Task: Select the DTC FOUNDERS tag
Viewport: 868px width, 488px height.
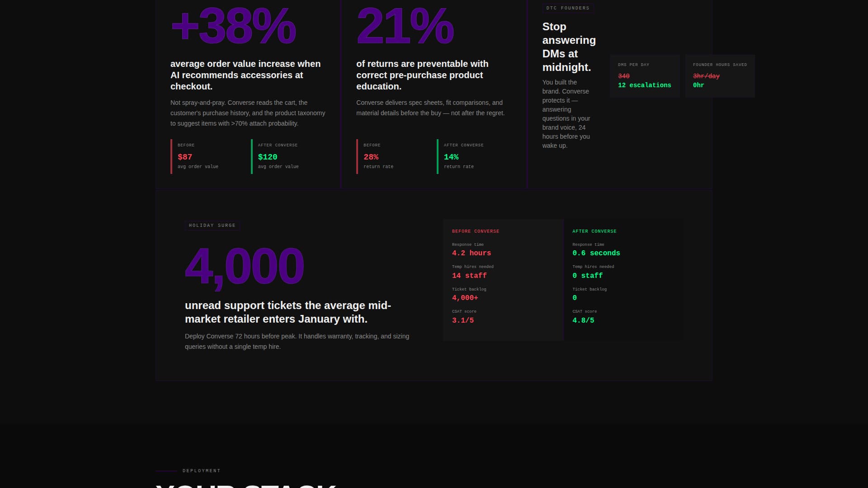Action: [568, 8]
